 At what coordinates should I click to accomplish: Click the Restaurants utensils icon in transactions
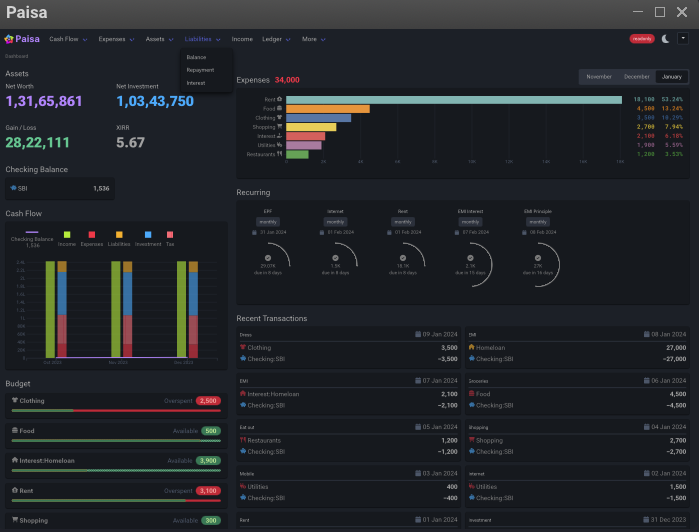[243, 440]
